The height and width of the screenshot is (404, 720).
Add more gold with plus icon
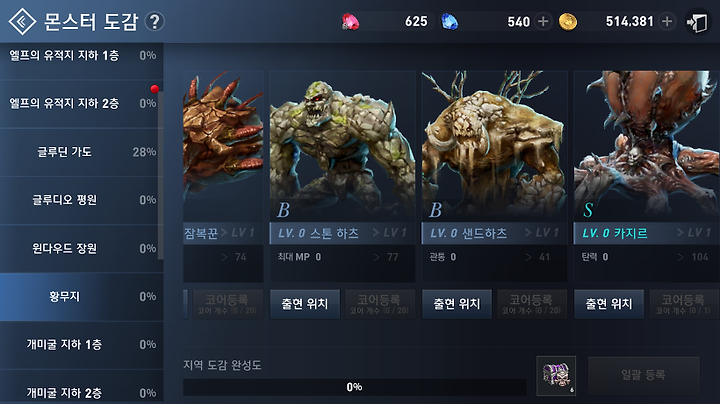[667, 21]
